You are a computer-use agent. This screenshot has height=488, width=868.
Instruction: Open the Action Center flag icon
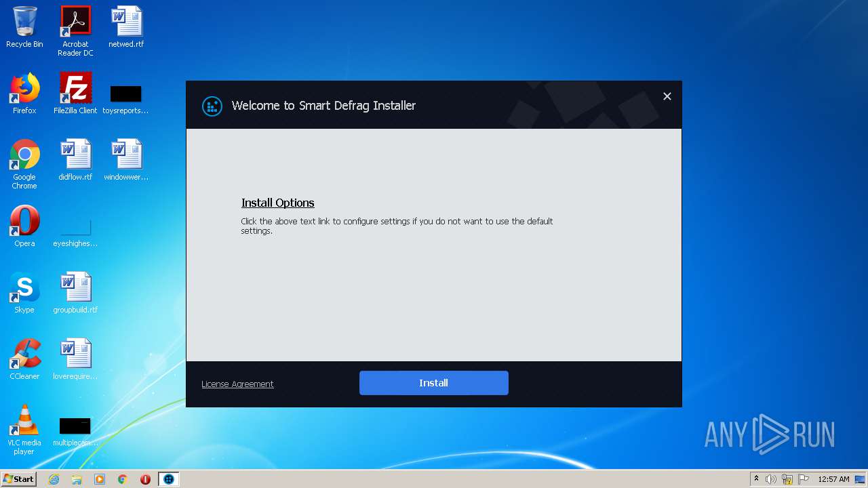pyautogui.click(x=804, y=479)
